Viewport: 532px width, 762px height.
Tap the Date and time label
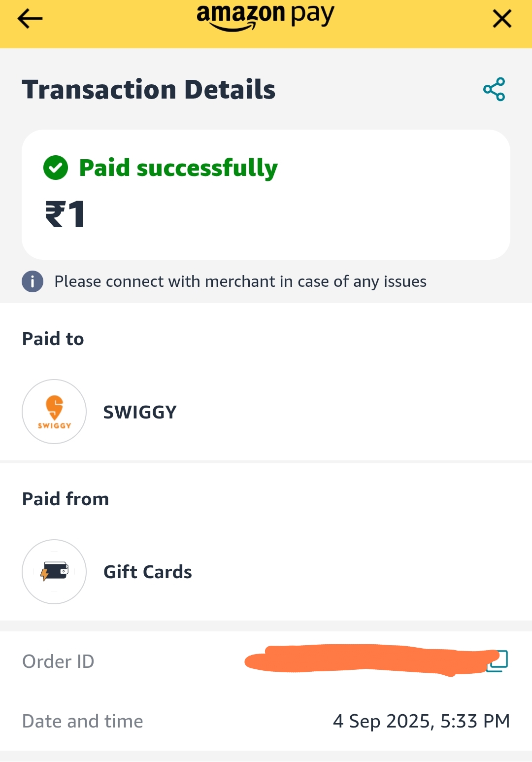[83, 721]
